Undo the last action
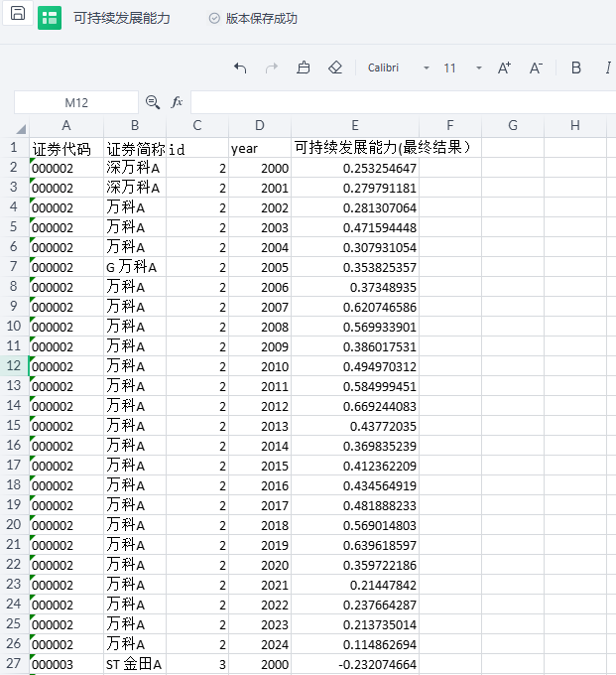616x675 pixels. (x=240, y=67)
